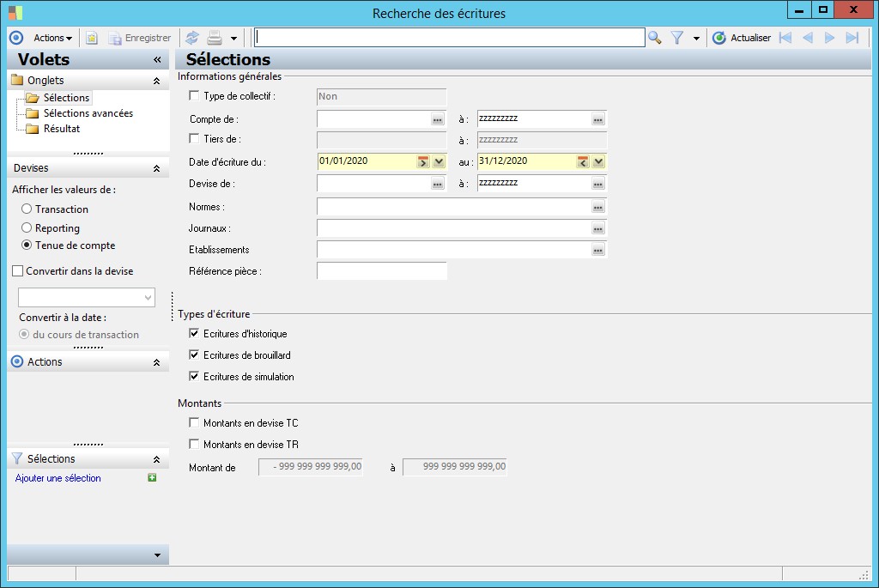Open the filter dropdown arrow
This screenshot has height=588, width=879.
[696, 39]
